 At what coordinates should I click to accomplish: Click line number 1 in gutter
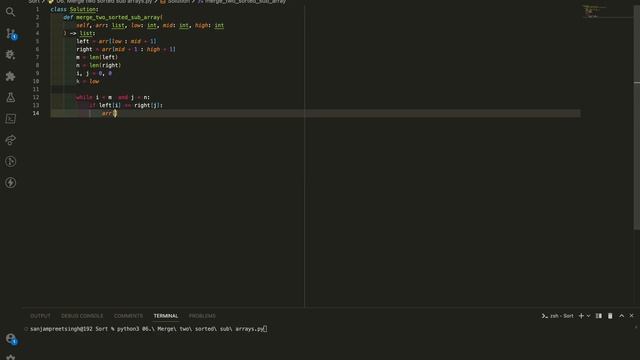(x=38, y=9)
